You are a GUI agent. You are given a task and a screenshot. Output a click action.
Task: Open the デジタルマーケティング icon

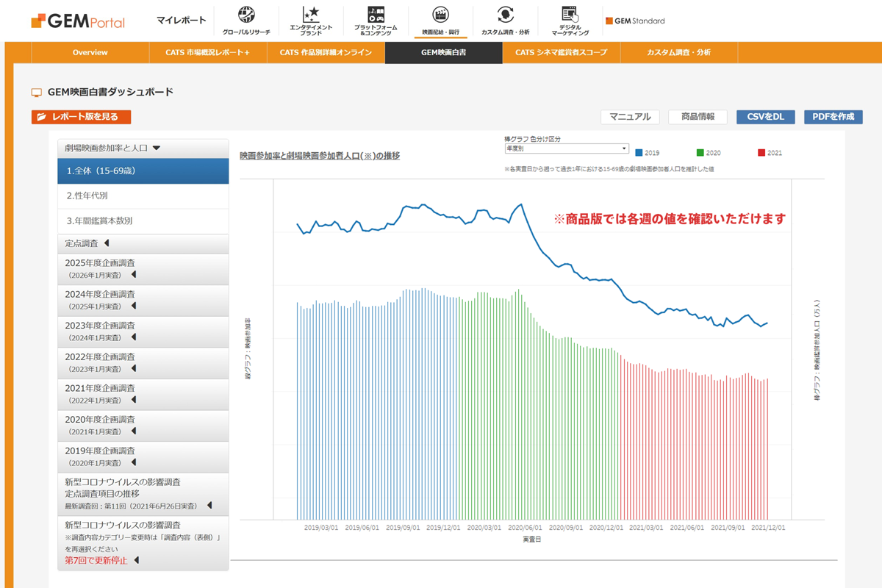coord(570,15)
